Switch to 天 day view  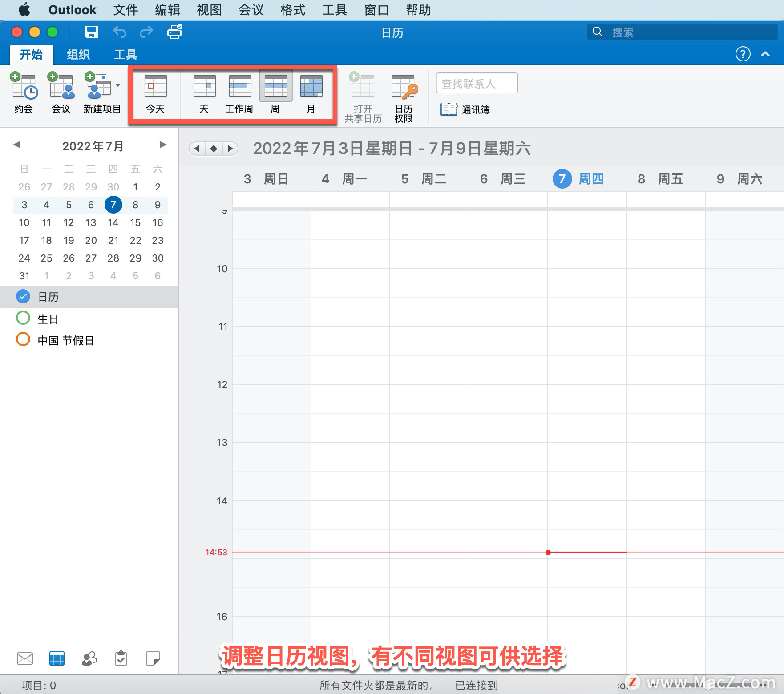204,94
